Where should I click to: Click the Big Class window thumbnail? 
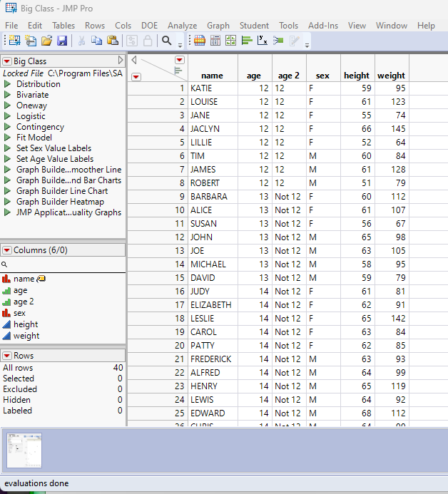click(x=24, y=451)
